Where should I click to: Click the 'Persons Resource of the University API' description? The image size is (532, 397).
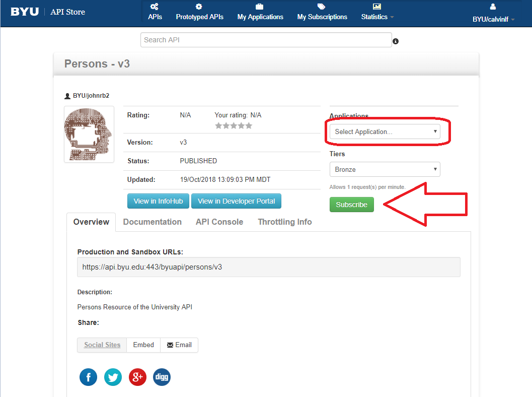[135, 307]
